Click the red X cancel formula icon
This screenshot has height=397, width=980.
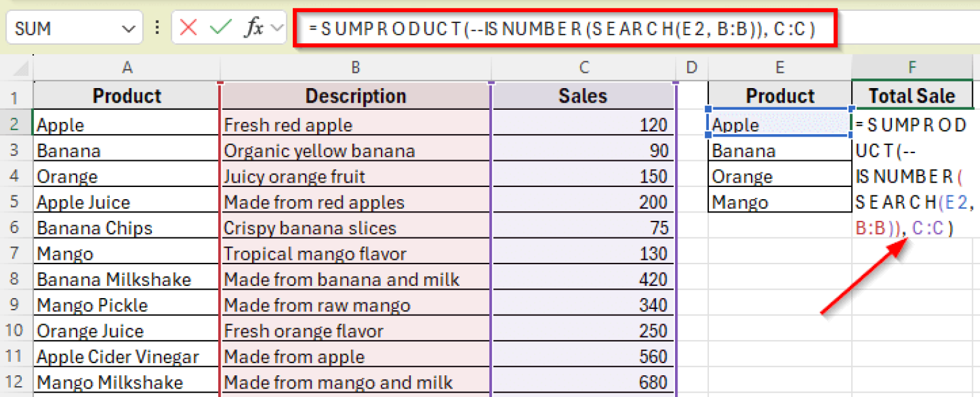pos(188,27)
